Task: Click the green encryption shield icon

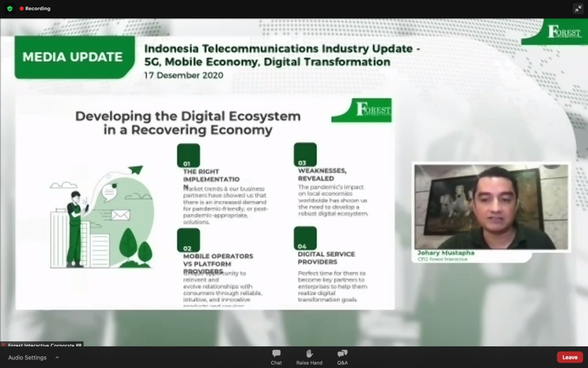Action: (x=10, y=9)
